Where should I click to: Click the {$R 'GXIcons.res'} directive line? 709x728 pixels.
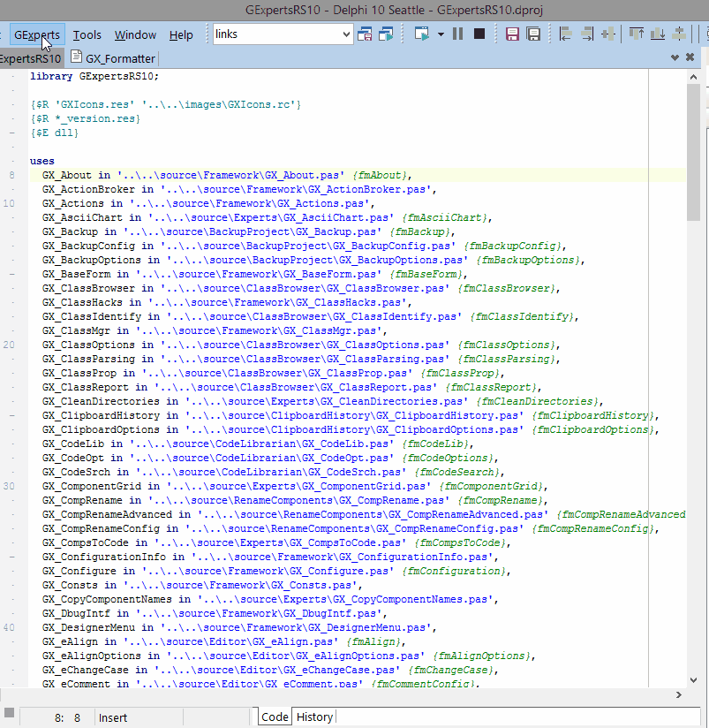tap(166, 104)
